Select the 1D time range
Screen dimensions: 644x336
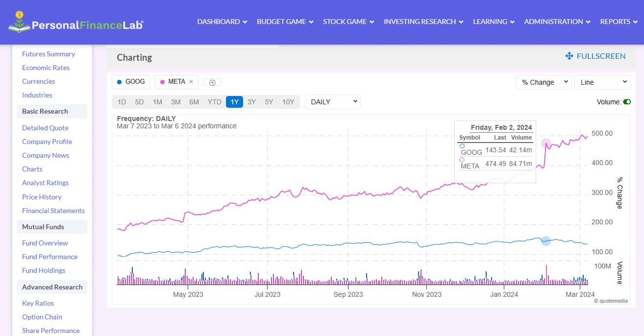click(122, 102)
